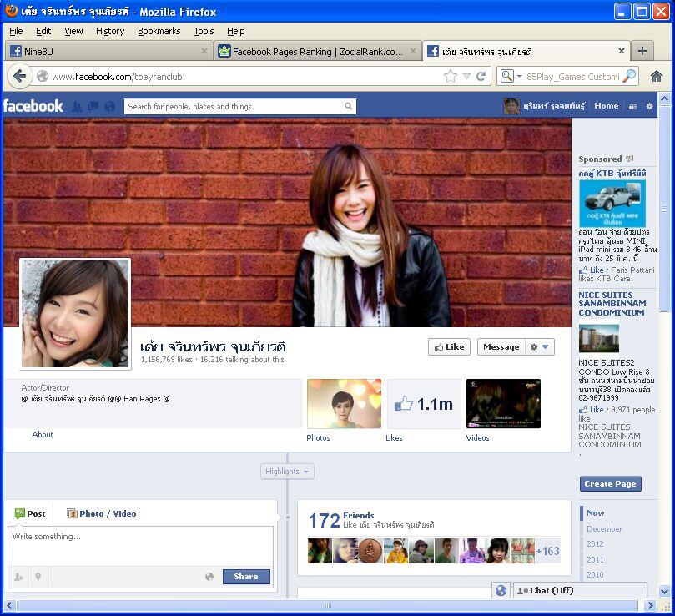
Task: Go to the Firefox home page icon
Action: 657,76
